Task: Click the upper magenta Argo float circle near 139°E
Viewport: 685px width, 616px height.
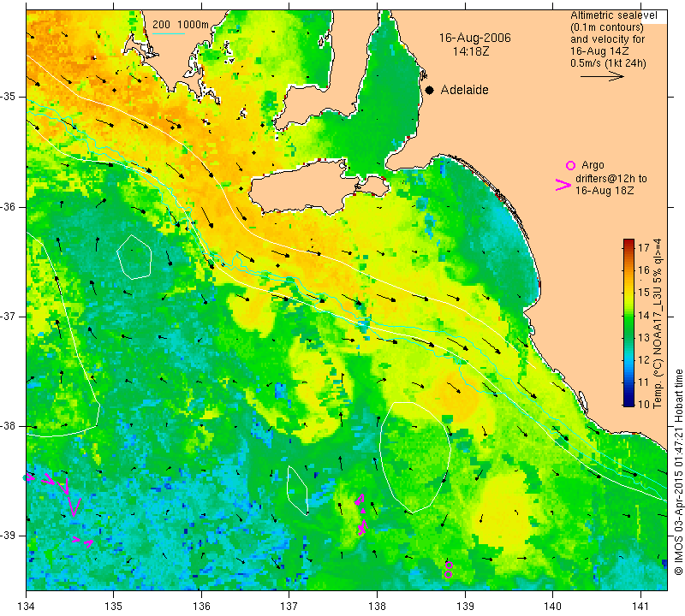Action: click(x=449, y=565)
